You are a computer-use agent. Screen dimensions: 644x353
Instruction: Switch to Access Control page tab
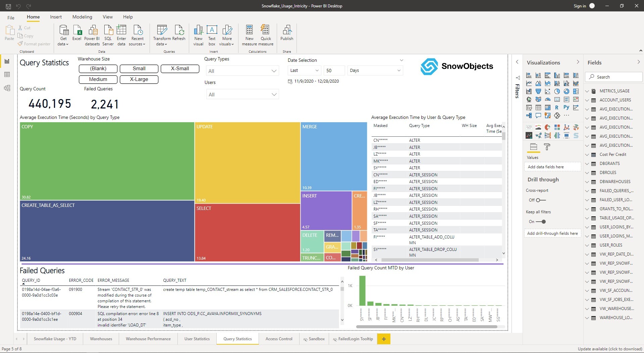(x=279, y=339)
